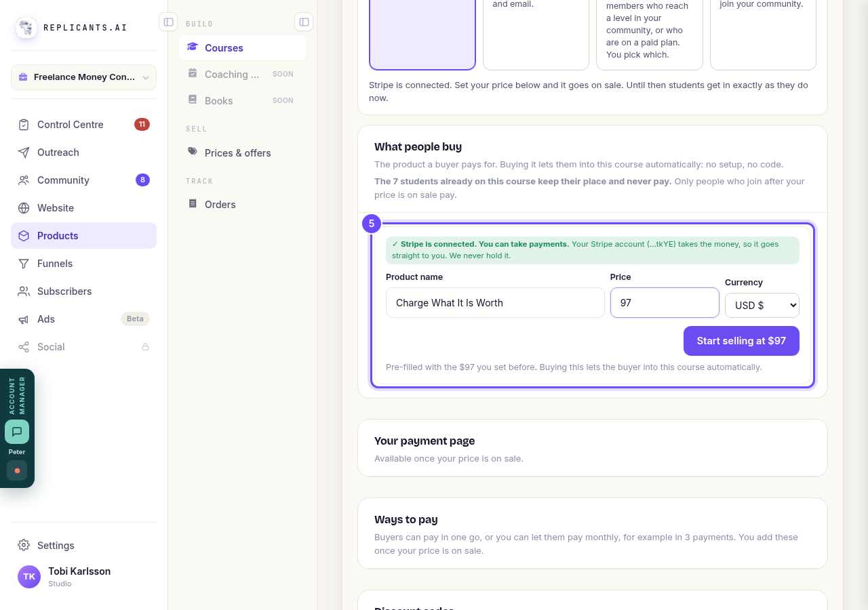This screenshot has width=868, height=610.
Task: Click the 'Your payment page' heading
Action: pos(425,441)
